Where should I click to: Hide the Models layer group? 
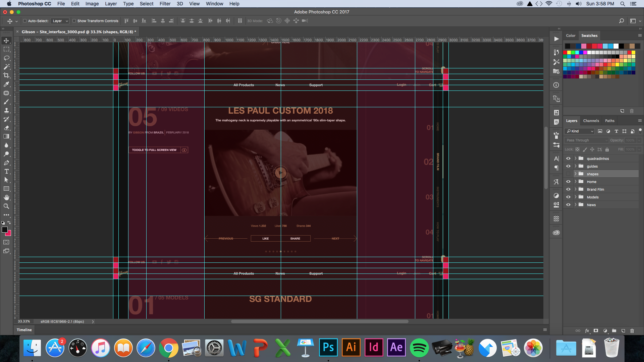(568, 197)
